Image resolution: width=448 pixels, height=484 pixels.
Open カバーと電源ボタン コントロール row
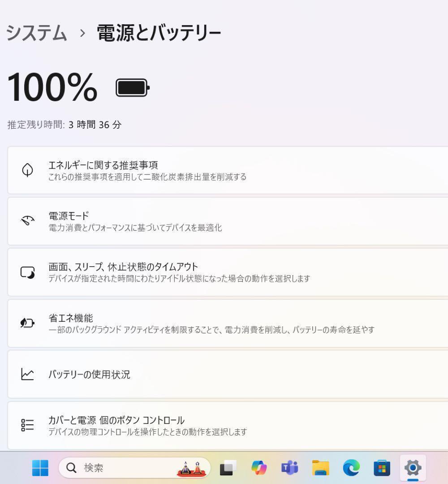click(x=228, y=425)
